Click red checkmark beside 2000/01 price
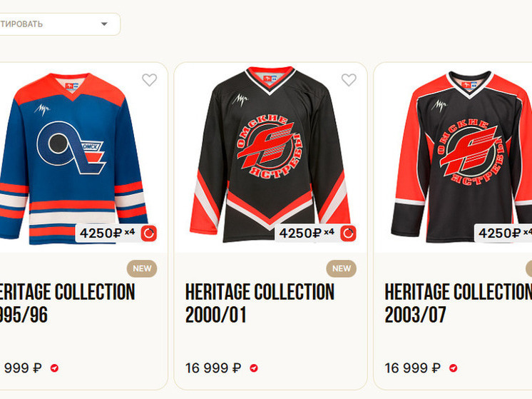 [254, 368]
